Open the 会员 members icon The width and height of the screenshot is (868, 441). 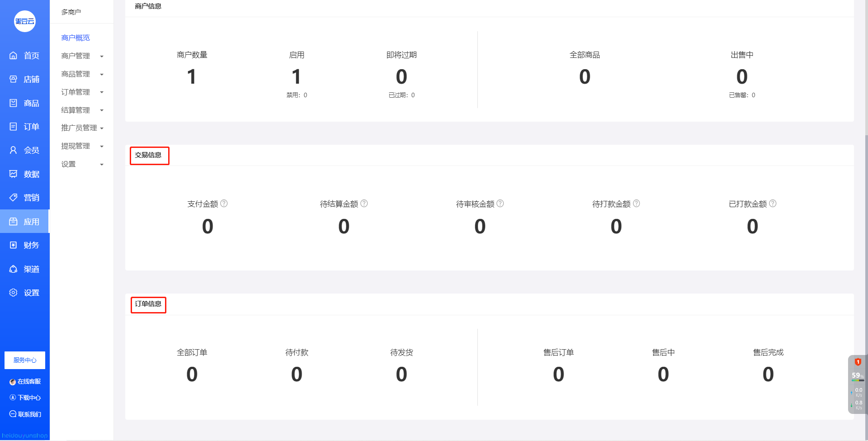[13, 150]
